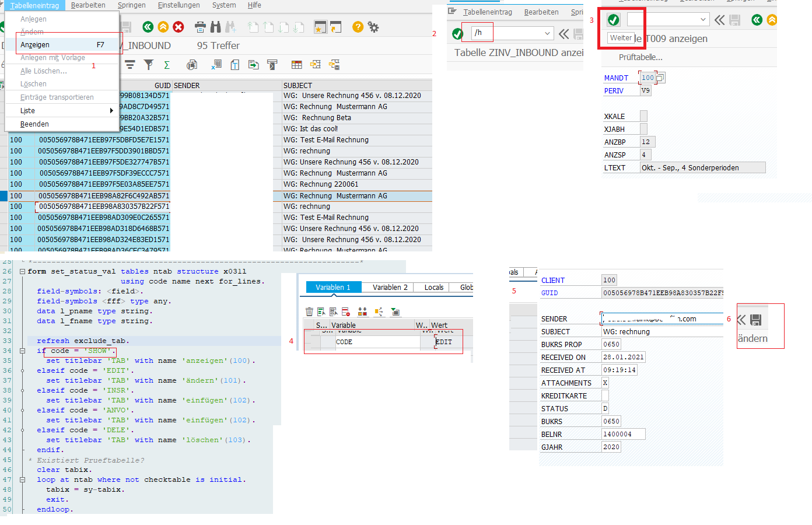
Task: Expand the Liste submenu arrow
Action: (111, 111)
